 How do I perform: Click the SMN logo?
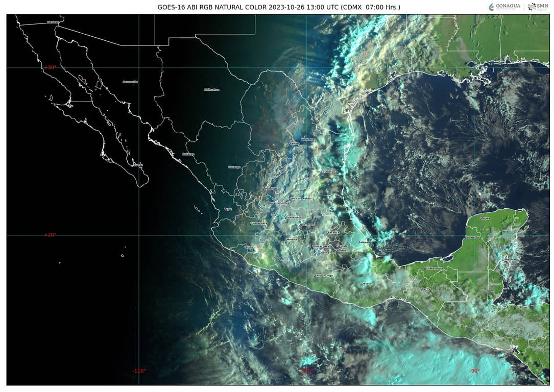tap(538, 7)
